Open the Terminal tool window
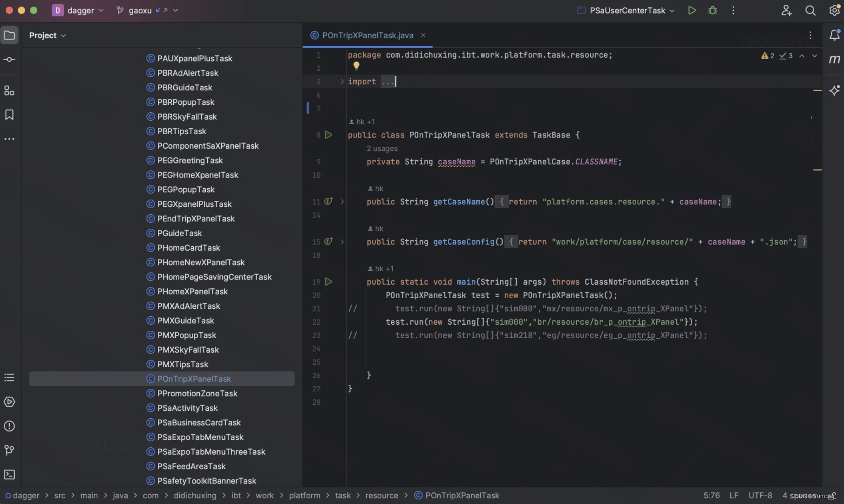This screenshot has height=504, width=844. pyautogui.click(x=9, y=474)
